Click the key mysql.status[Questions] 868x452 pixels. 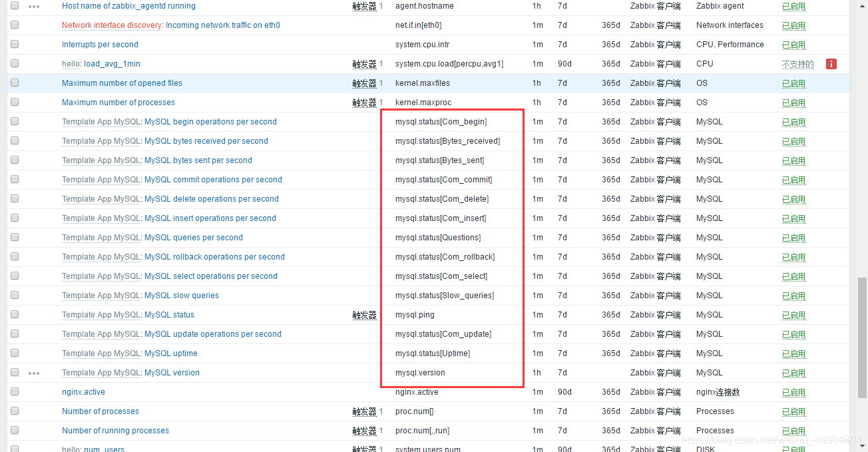point(438,238)
